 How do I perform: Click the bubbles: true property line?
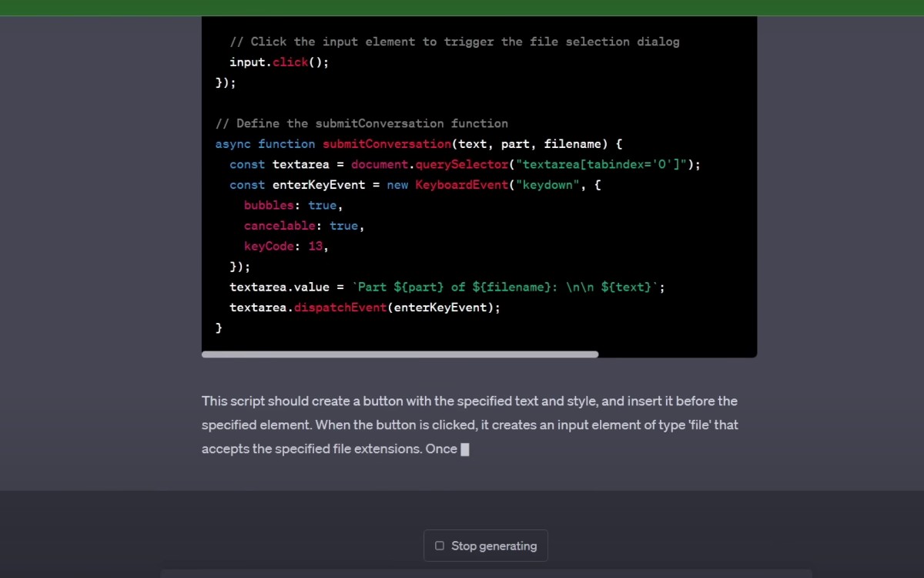291,205
